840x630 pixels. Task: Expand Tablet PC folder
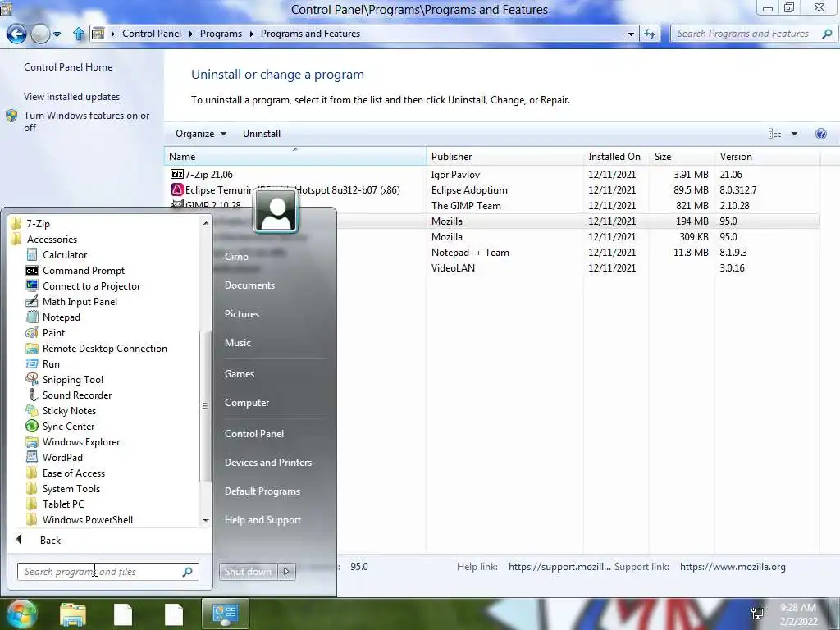(63, 504)
